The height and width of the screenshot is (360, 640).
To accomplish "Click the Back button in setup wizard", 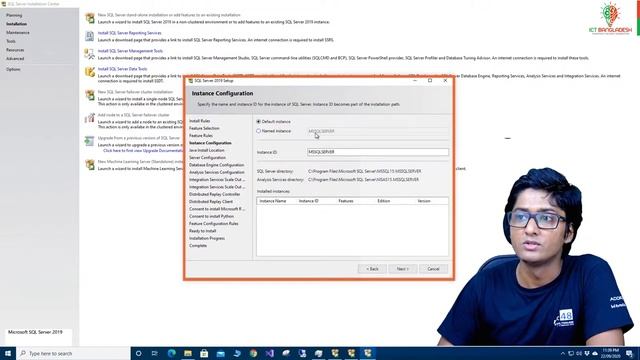I will 372,269.
